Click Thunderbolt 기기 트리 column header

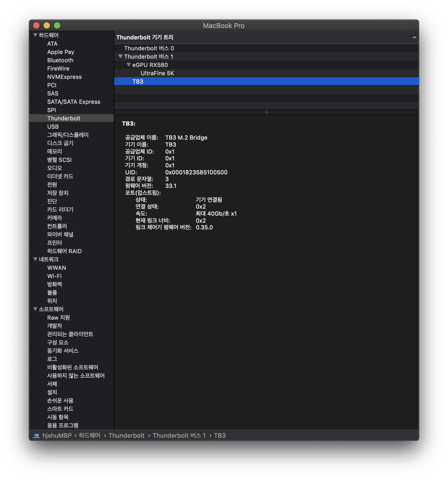click(266, 37)
